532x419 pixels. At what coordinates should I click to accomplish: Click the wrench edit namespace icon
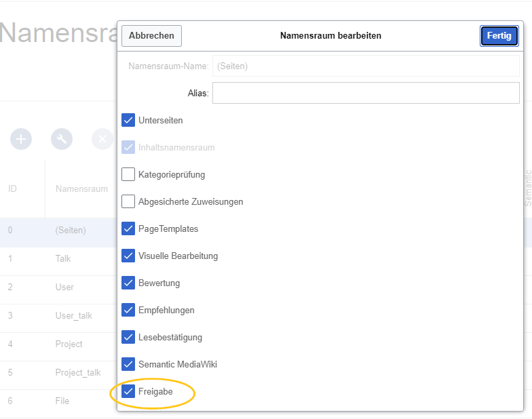click(x=62, y=139)
